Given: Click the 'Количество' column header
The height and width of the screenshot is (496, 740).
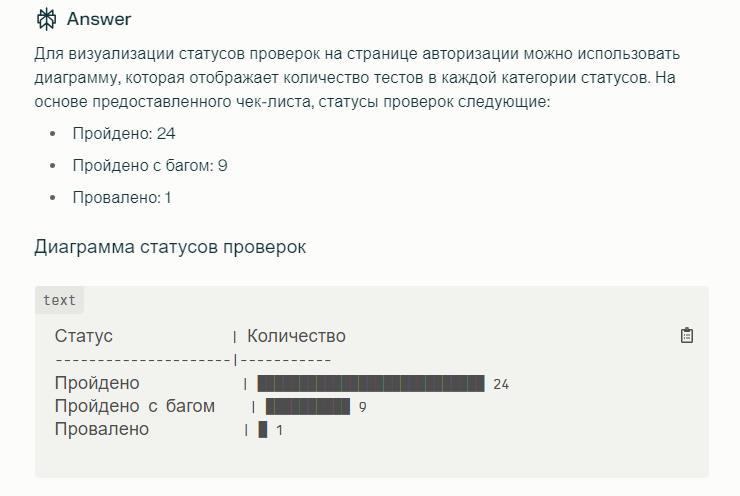Looking at the screenshot, I should (x=296, y=336).
